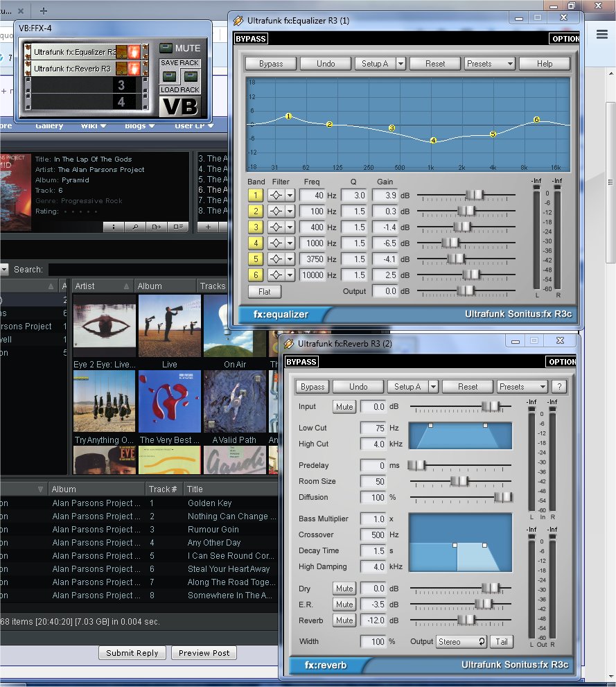616x687 pixels.
Task: Click Undo button in Equalizer window
Action: [325, 64]
